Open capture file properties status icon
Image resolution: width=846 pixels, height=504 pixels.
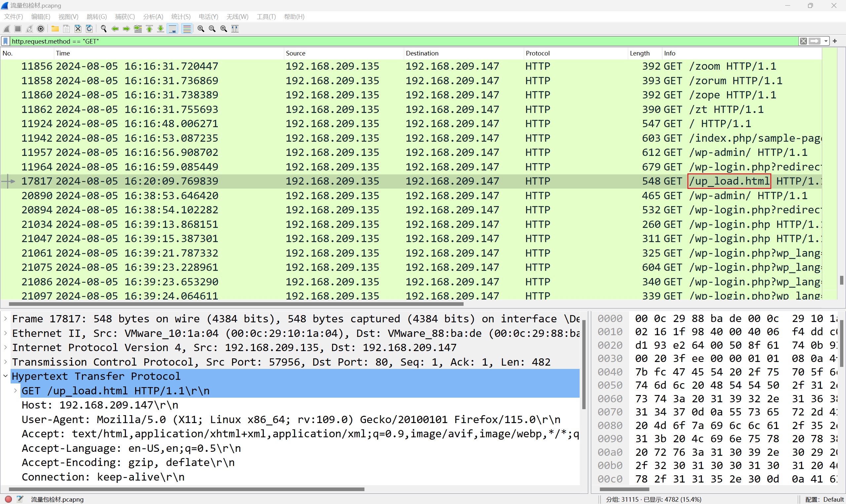20,499
